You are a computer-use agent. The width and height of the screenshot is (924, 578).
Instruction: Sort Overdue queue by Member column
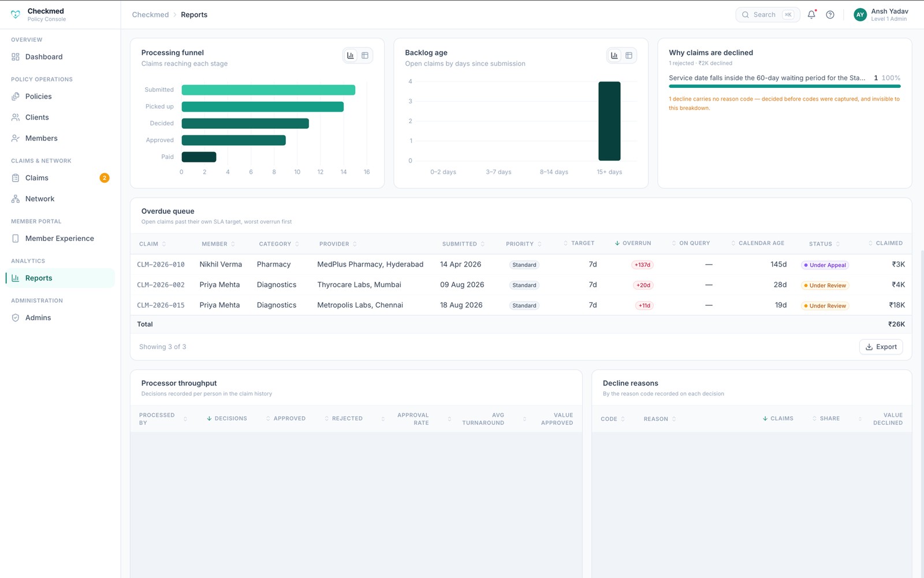click(218, 244)
